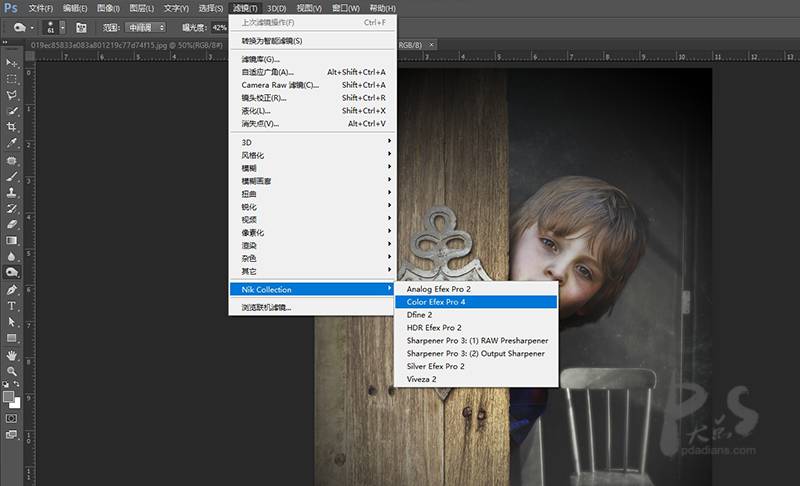Click the exposure 42% field
The width and height of the screenshot is (800, 486).
(219, 28)
